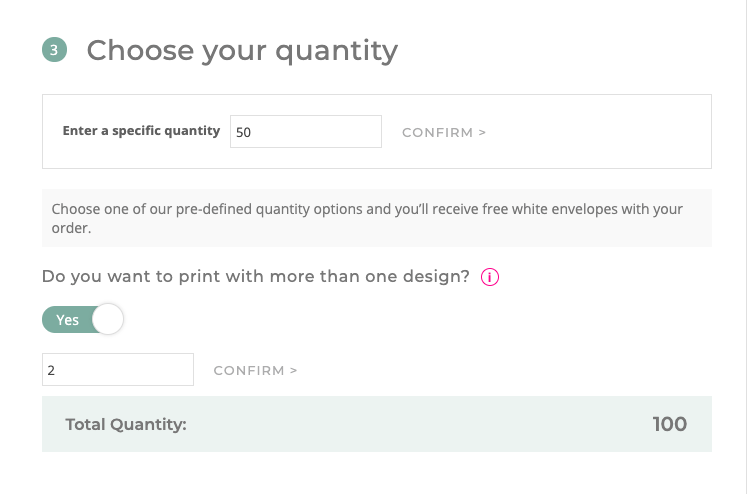Confirm the number of designs entry
This screenshot has height=494, width=748.
pyautogui.click(x=255, y=370)
